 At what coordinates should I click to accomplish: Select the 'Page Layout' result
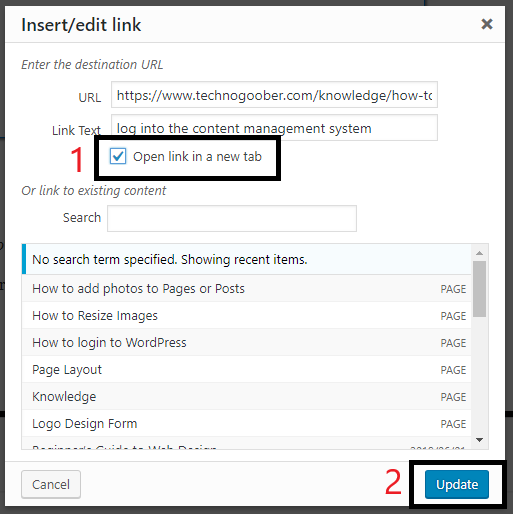click(x=246, y=370)
